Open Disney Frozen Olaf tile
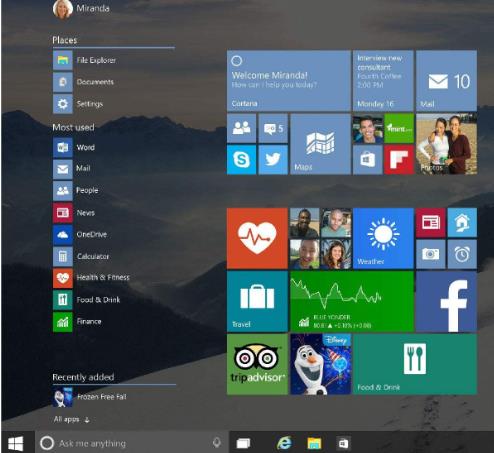This screenshot has width=494, height=453. [320, 364]
